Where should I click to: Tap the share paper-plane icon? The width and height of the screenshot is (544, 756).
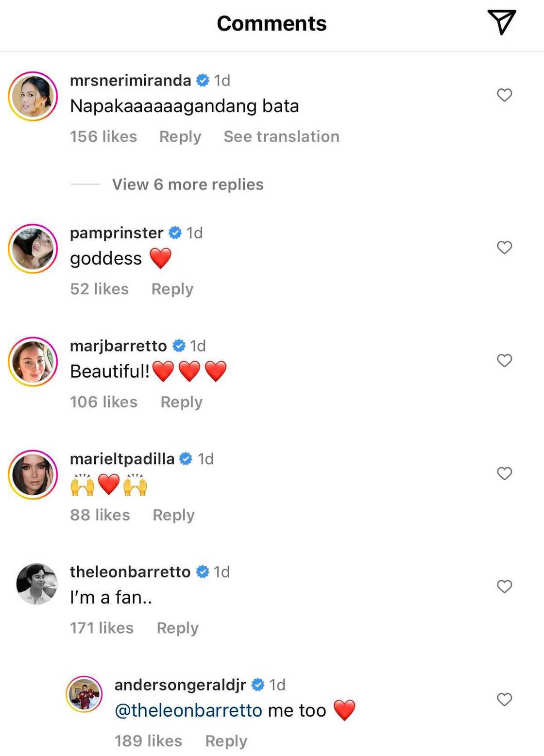point(501,23)
